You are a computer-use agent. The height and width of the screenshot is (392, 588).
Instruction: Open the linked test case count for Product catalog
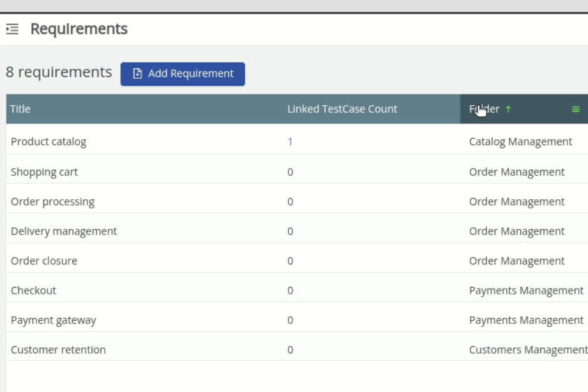point(289,141)
